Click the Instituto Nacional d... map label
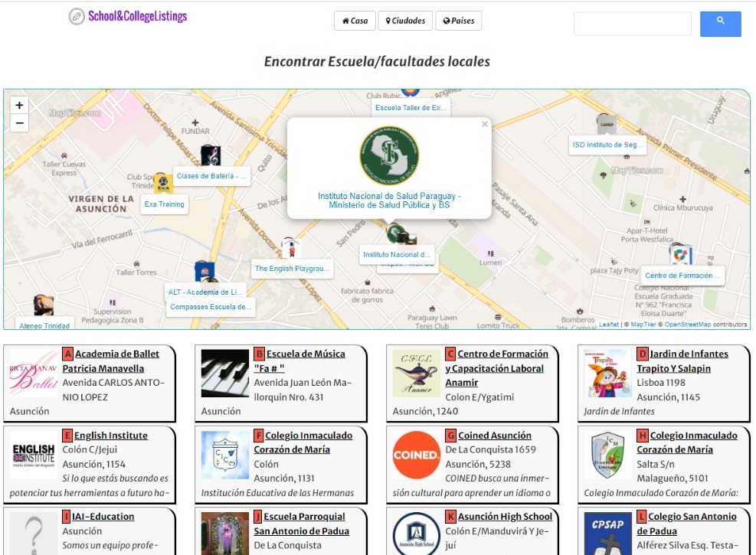The image size is (756, 555). pyautogui.click(x=397, y=255)
